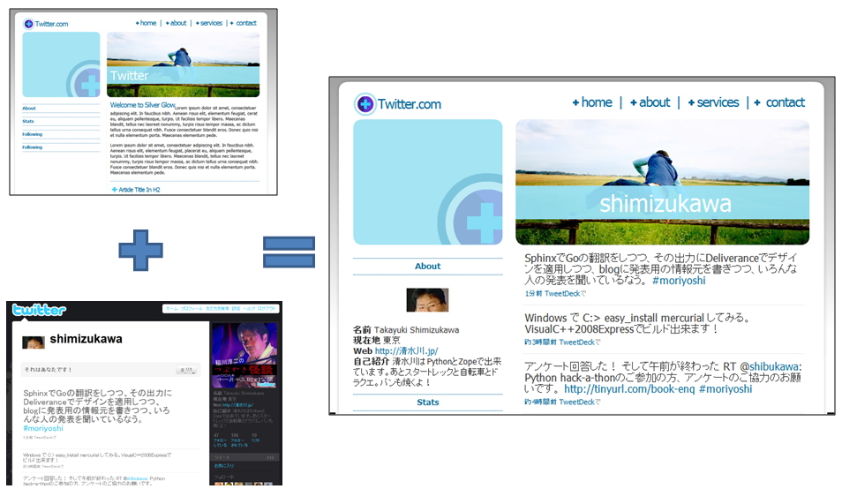This screenshot has height=504, width=842.
Task: Open the リスト dropdown button in original Twitter page
Action: click(186, 370)
